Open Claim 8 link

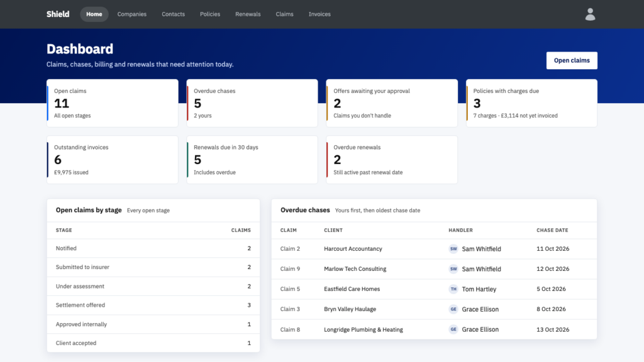[290, 329]
